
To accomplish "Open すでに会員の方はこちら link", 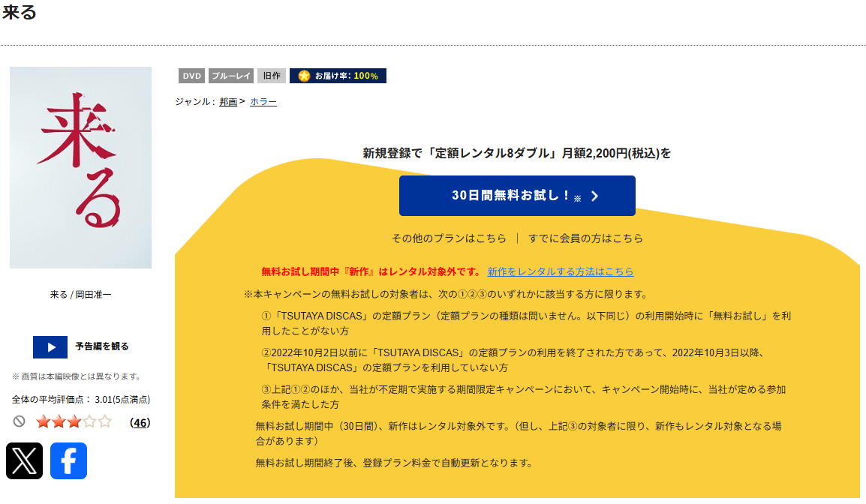I will coord(585,238).
